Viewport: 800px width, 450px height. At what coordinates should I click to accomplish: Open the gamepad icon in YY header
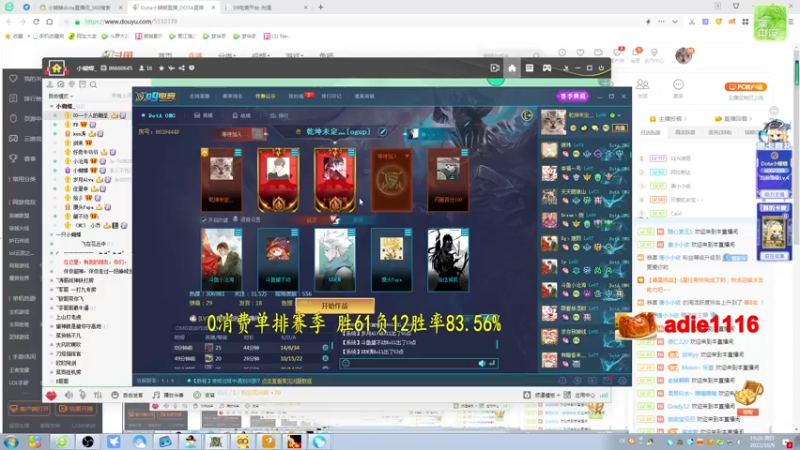point(547,68)
